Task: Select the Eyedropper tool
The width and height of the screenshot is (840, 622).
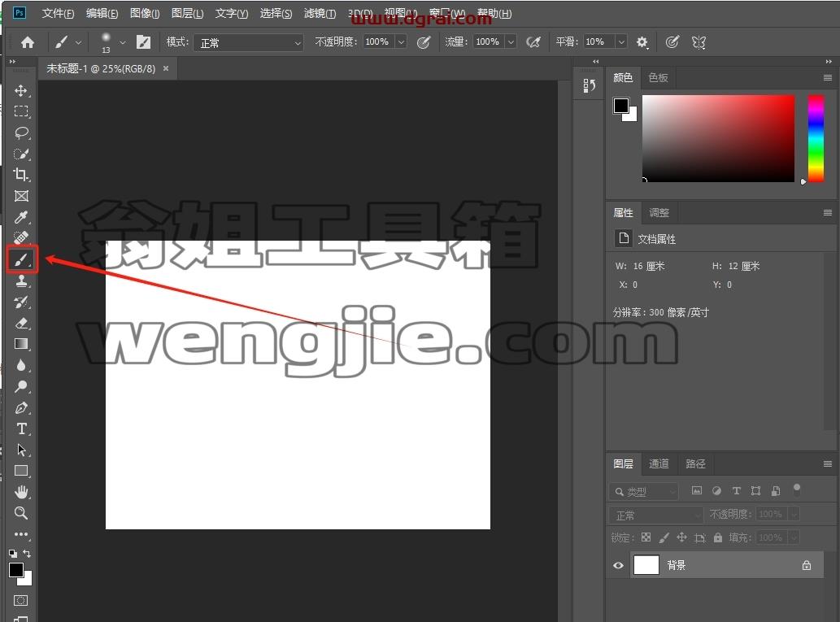Action: tap(21, 217)
